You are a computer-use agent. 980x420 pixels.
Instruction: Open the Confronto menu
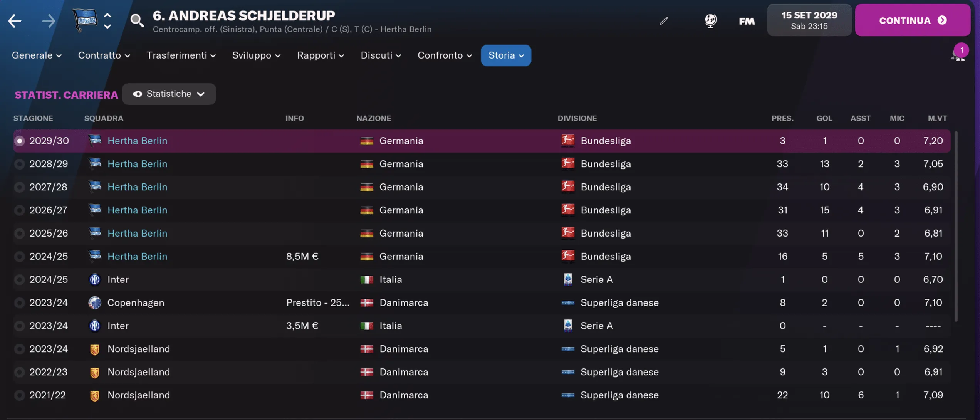pos(445,55)
